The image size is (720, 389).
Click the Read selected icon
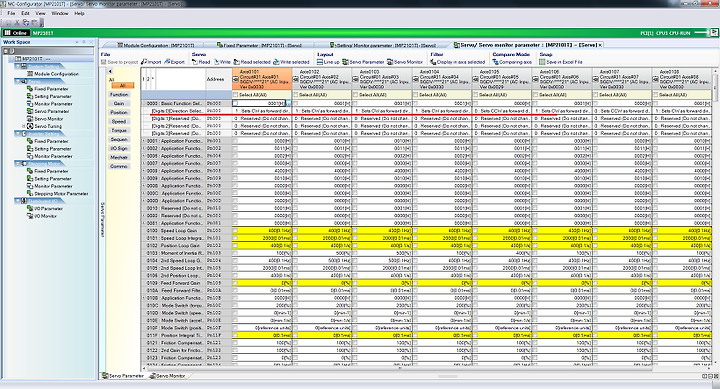click(236, 62)
